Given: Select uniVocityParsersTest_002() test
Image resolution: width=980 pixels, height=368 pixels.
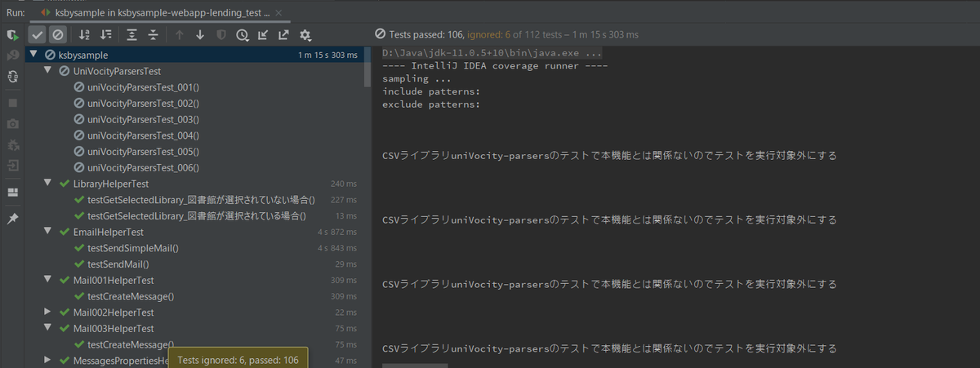Looking at the screenshot, I should (142, 104).
